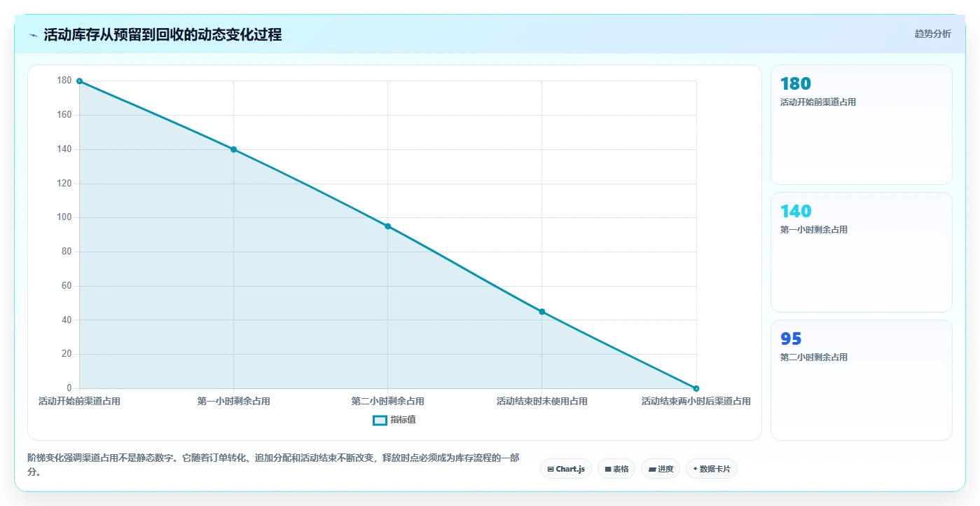Click the data point at value 0

pyautogui.click(x=696, y=388)
